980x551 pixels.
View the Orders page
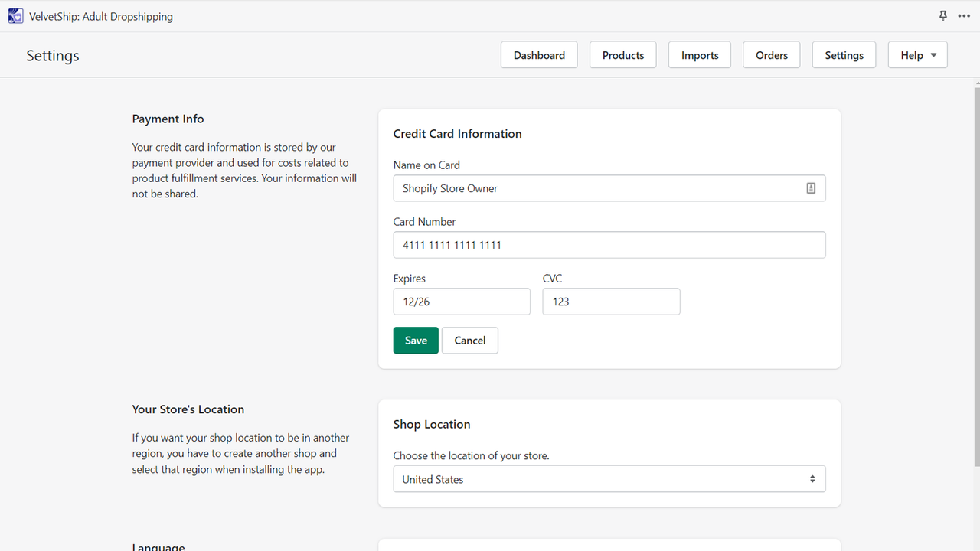click(771, 54)
